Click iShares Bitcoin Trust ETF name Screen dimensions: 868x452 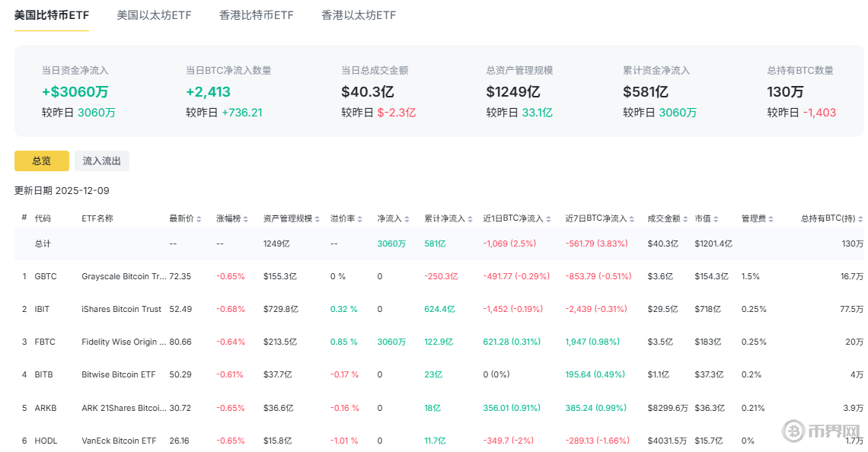click(x=122, y=309)
